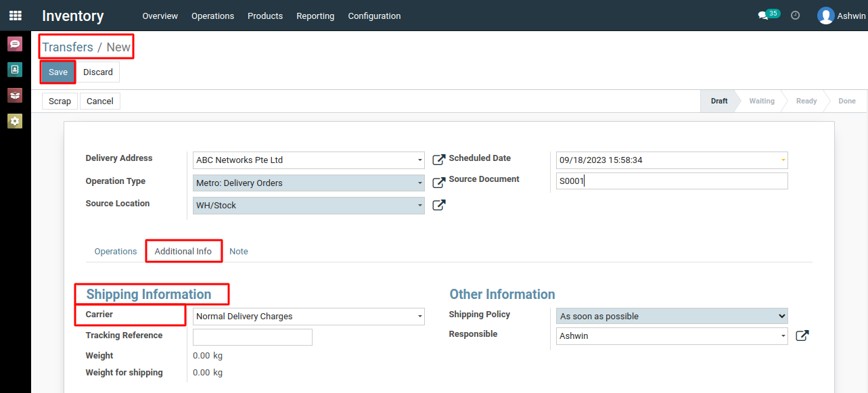Viewport: 868px width, 393px height.
Task: Open the Overview menu
Action: click(160, 16)
